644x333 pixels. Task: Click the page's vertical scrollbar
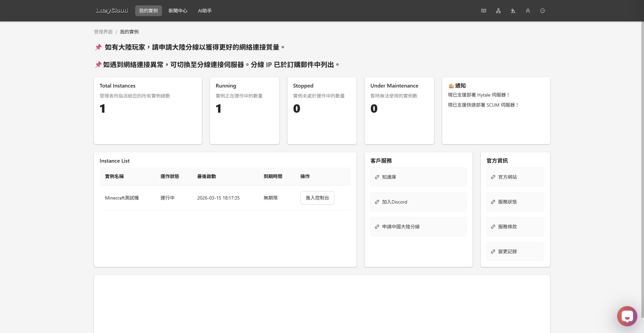[642, 168]
